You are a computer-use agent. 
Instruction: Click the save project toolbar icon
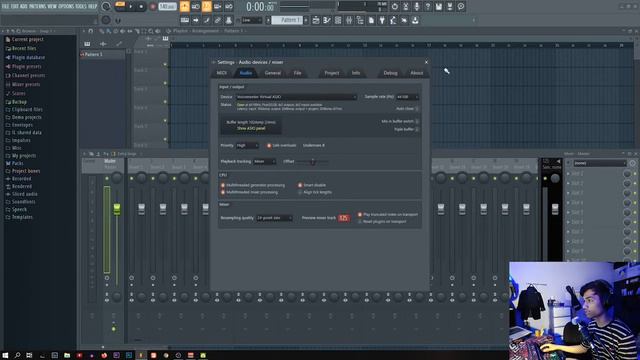click(x=439, y=7)
